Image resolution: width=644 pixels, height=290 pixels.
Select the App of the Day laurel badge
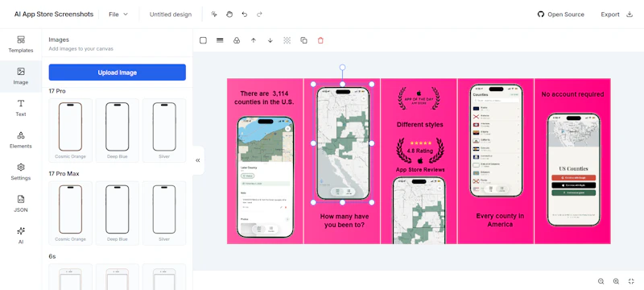coord(419,98)
